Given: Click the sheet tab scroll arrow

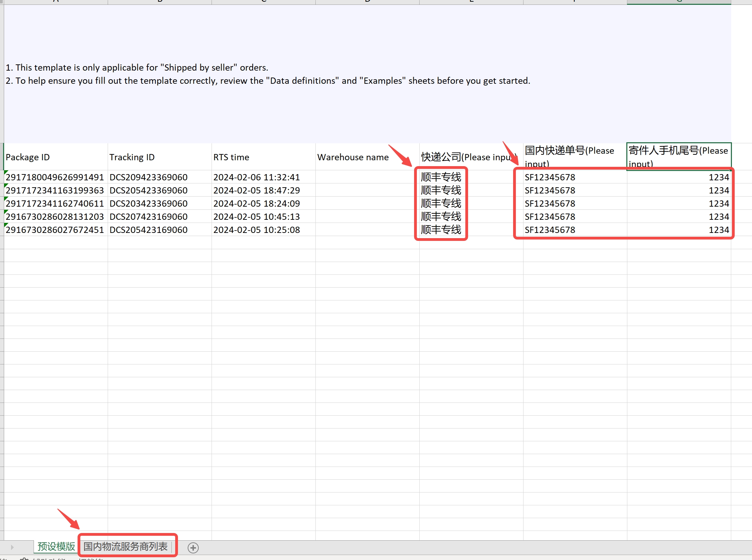Looking at the screenshot, I should point(12,547).
